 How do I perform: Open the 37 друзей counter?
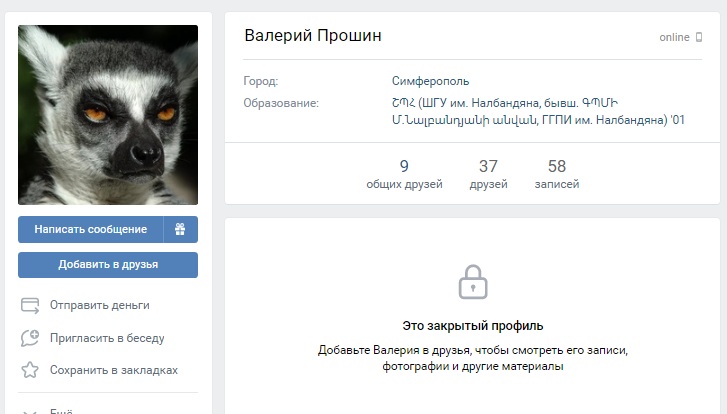tap(488, 174)
